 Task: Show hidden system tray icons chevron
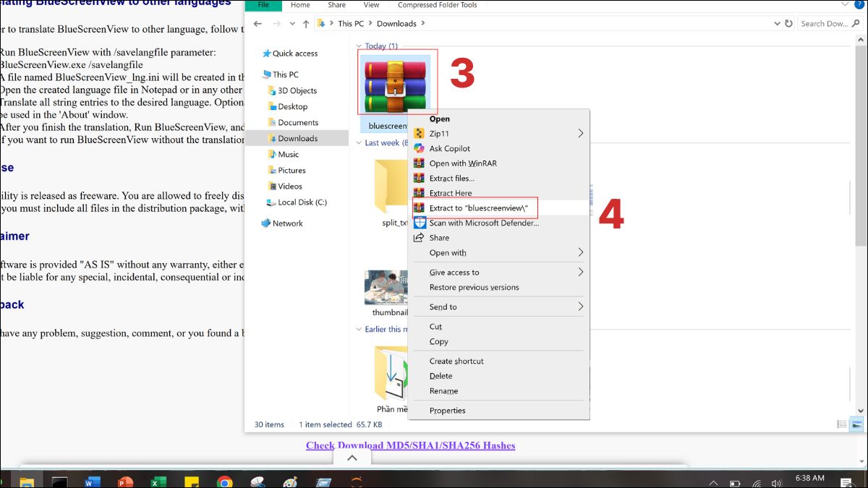(x=713, y=483)
